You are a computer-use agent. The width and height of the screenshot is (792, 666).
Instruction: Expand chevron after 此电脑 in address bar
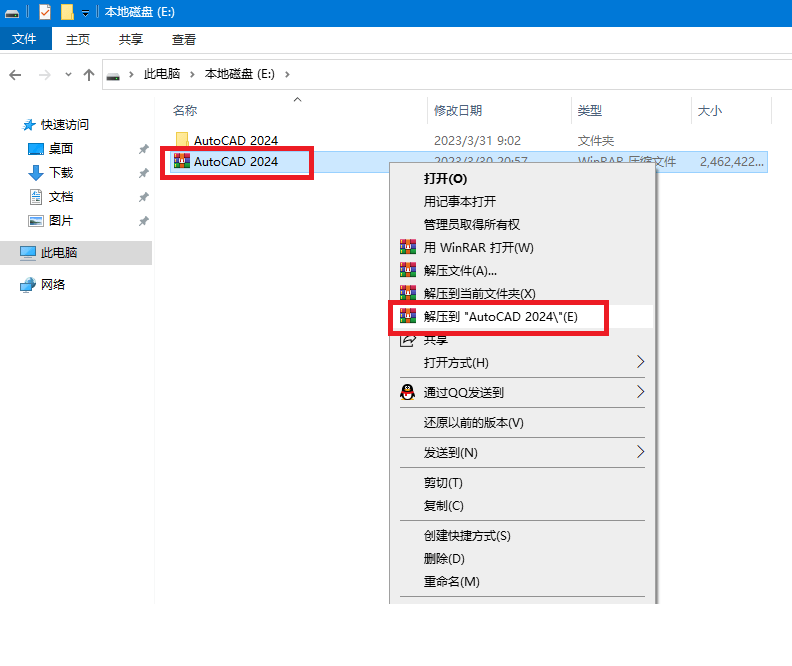pyautogui.click(x=192, y=75)
